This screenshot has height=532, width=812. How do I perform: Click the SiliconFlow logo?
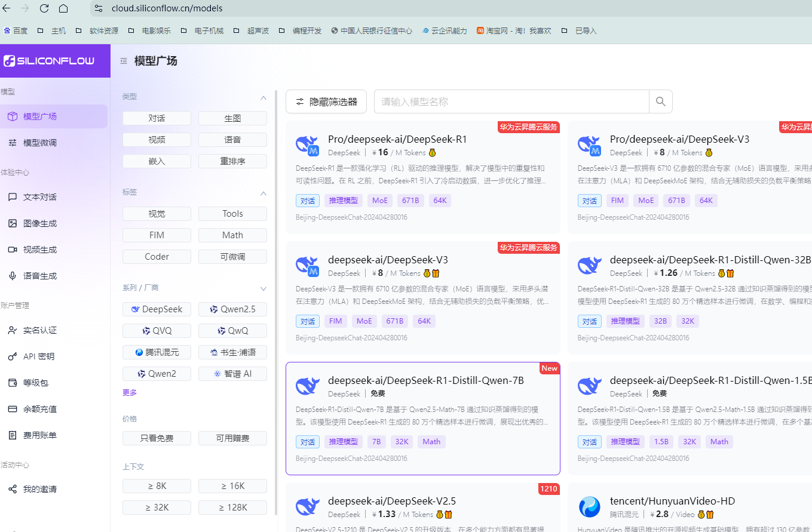click(x=49, y=61)
